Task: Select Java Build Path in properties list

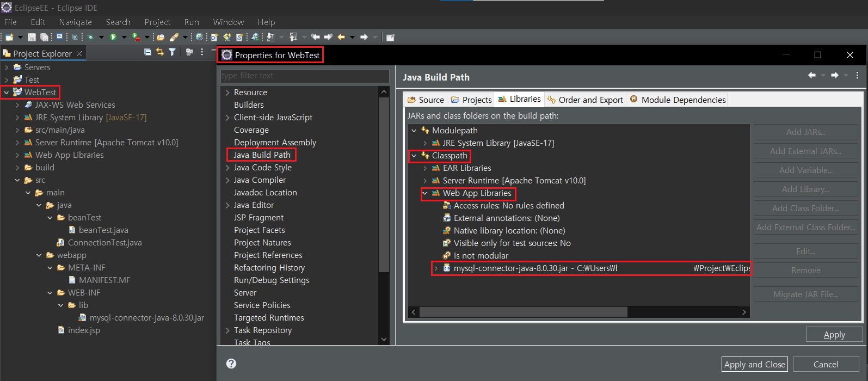Action: (x=262, y=155)
